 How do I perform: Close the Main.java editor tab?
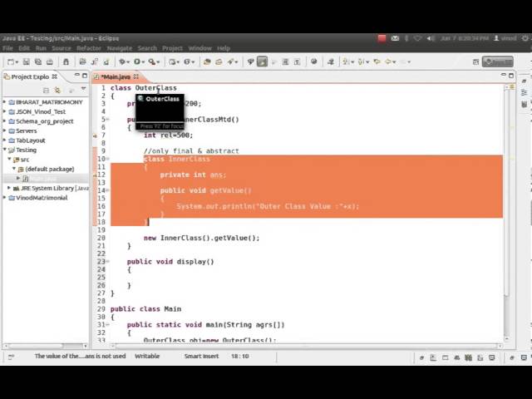tap(136, 76)
